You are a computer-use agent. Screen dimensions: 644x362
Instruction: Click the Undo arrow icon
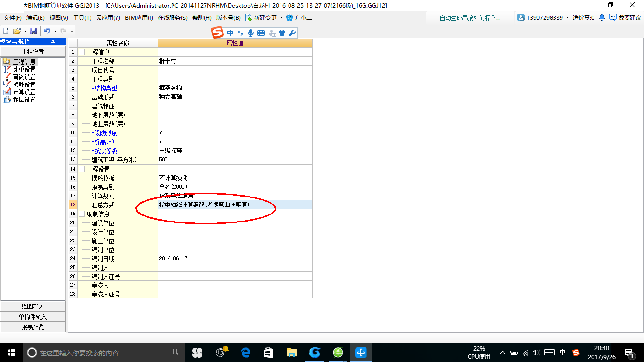click(x=47, y=31)
